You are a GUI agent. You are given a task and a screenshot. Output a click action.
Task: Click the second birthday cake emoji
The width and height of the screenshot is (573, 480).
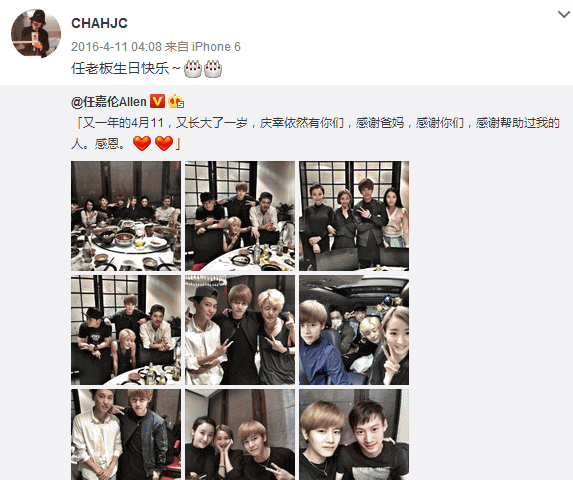click(213, 68)
